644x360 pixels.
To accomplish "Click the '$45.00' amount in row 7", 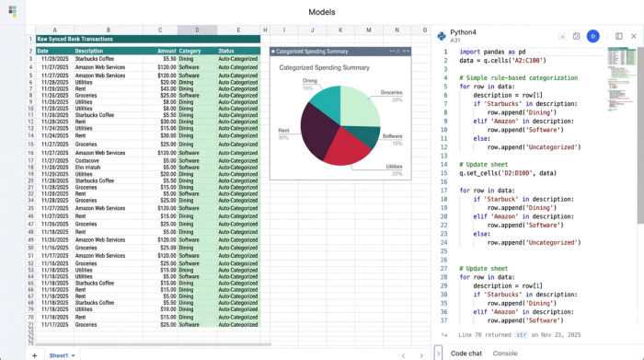I will [x=168, y=88].
